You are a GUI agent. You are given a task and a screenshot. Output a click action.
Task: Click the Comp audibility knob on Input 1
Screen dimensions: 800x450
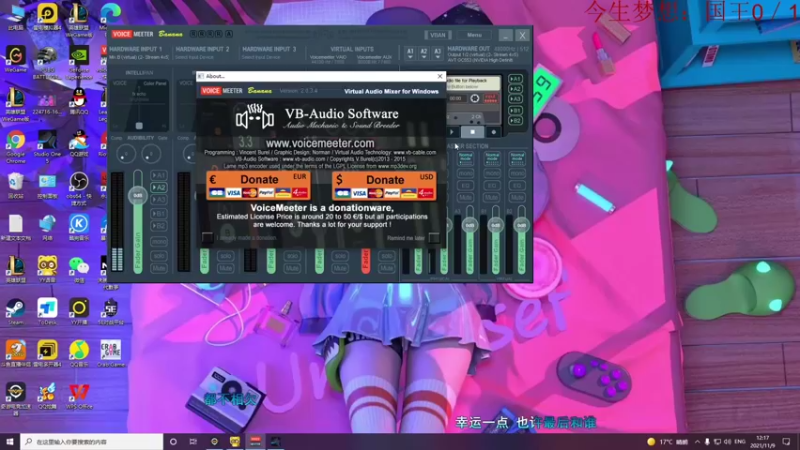pyautogui.click(x=126, y=154)
